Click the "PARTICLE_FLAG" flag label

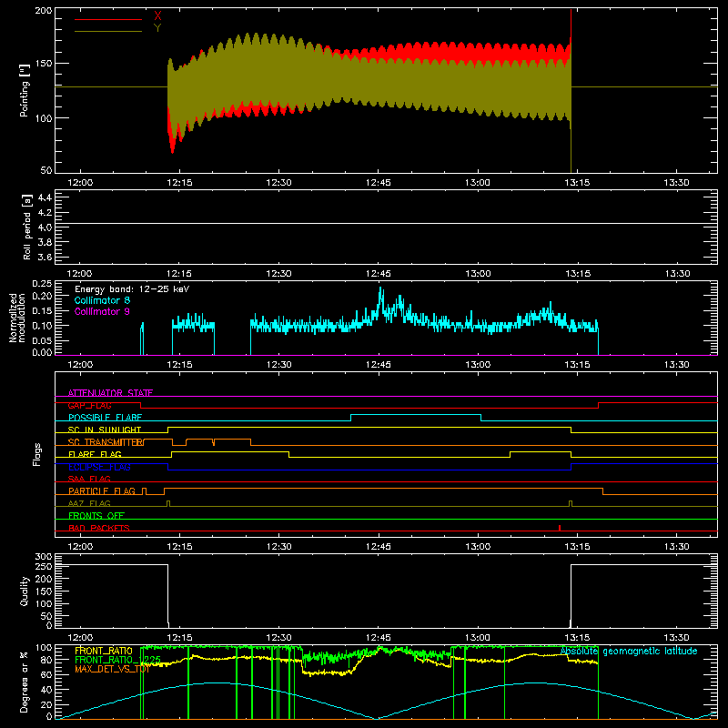point(102,490)
